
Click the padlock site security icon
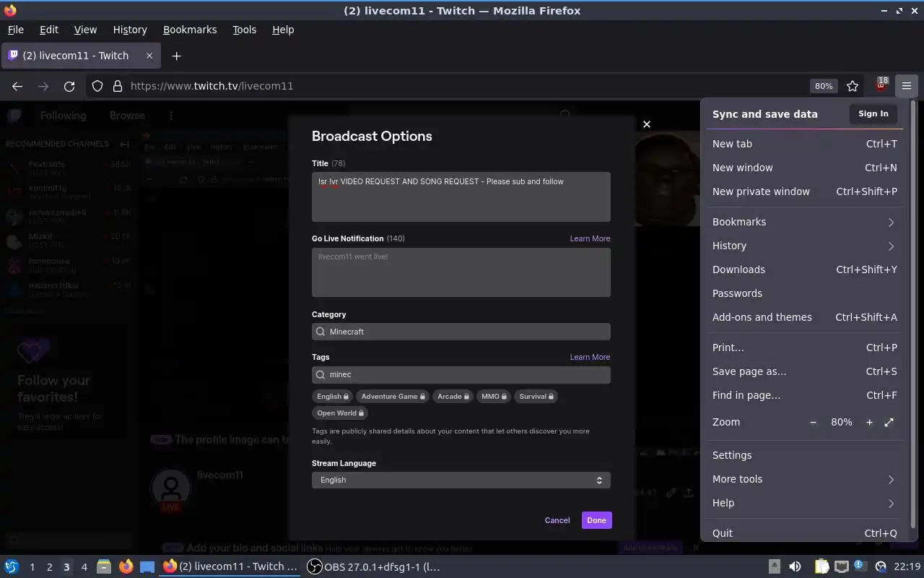click(118, 86)
